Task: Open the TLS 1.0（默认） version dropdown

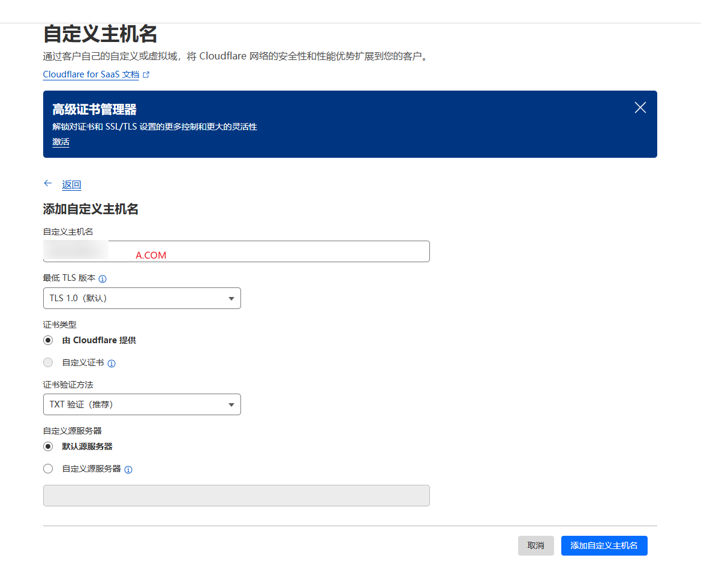Action: 142,298
